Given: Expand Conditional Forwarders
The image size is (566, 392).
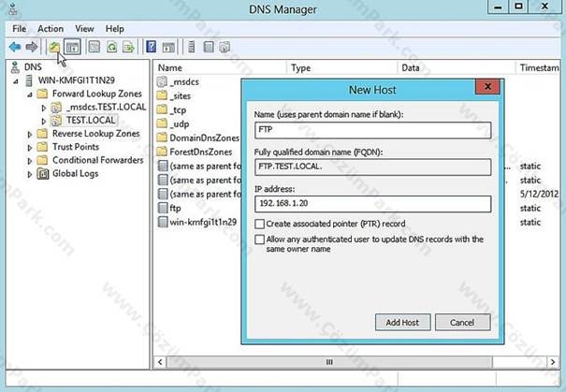Looking at the screenshot, I should click(30, 161).
